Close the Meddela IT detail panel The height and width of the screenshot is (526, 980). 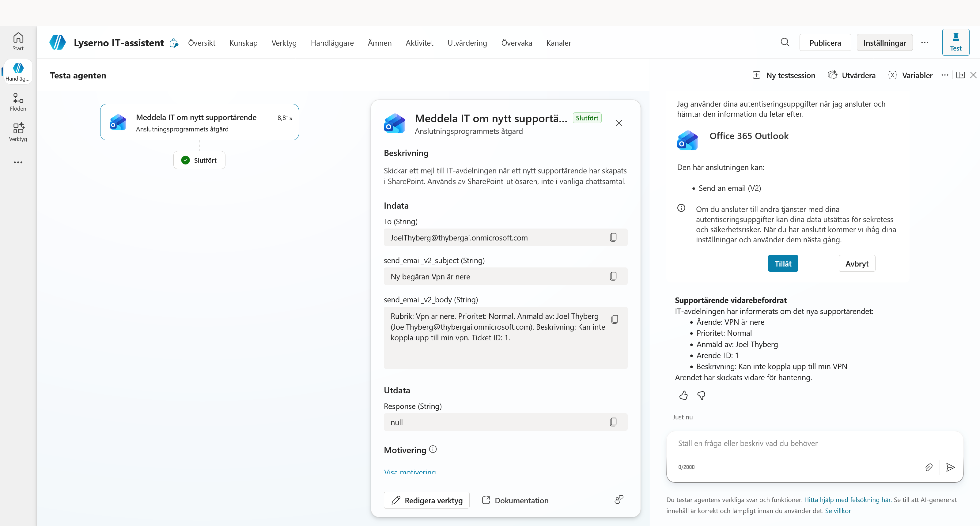tap(619, 123)
